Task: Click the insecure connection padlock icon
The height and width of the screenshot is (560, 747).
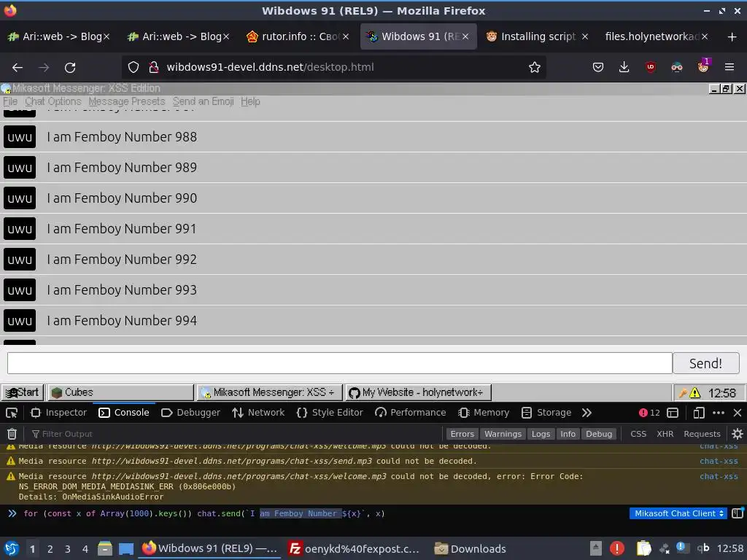Action: (153, 68)
